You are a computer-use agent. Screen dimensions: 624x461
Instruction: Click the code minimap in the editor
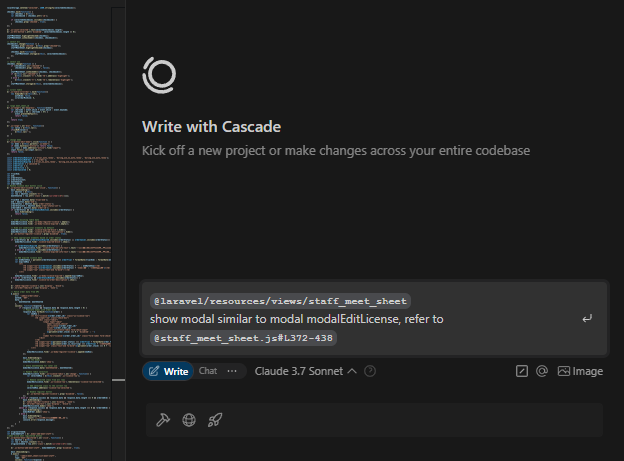pos(58,231)
